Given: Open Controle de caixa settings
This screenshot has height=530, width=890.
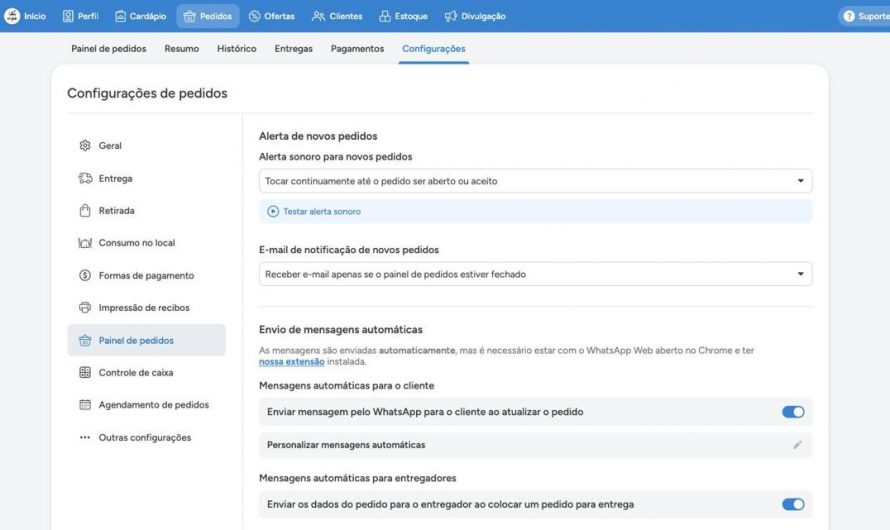Looking at the screenshot, I should tap(146, 372).
